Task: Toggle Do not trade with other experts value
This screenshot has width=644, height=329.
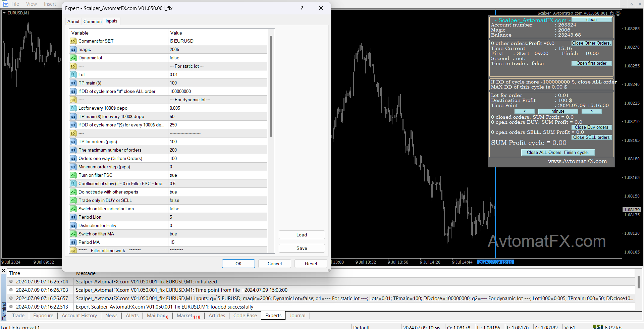Action: [x=218, y=192]
